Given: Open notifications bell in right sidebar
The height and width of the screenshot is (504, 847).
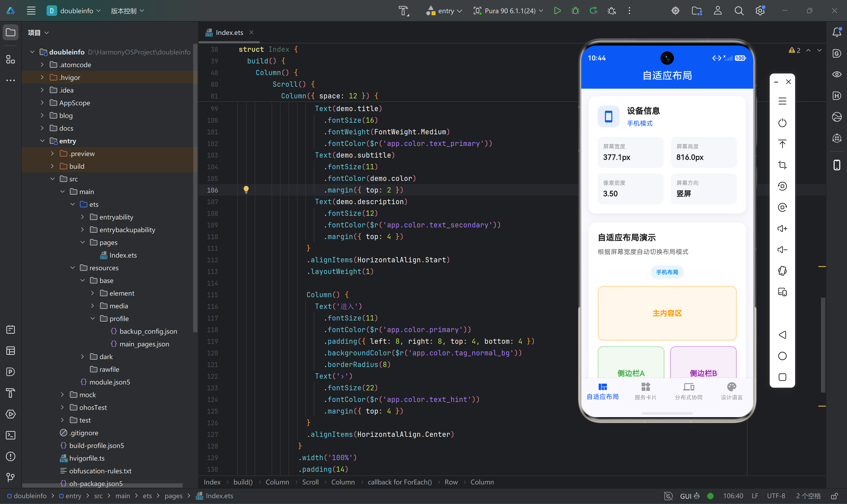Looking at the screenshot, I should tap(837, 32).
